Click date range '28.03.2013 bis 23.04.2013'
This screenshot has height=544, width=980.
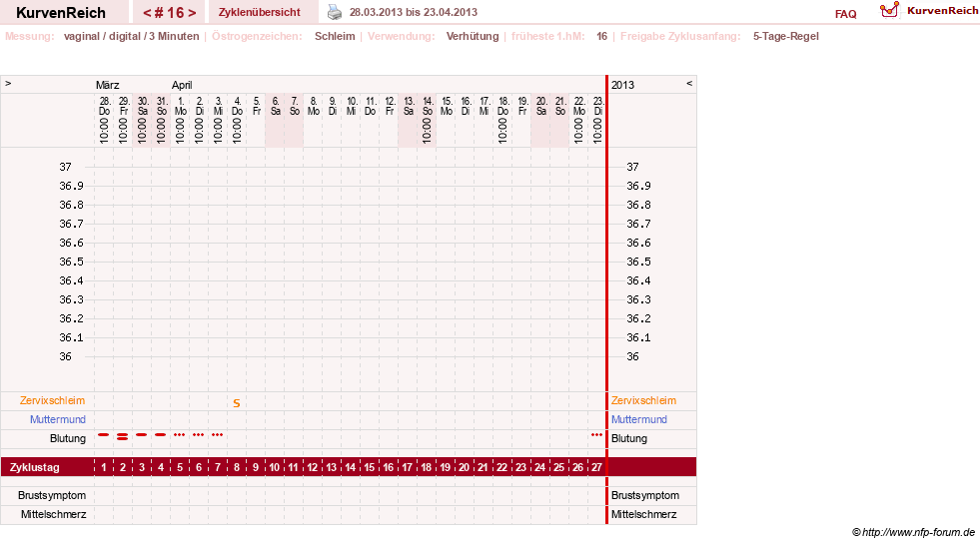pos(414,12)
